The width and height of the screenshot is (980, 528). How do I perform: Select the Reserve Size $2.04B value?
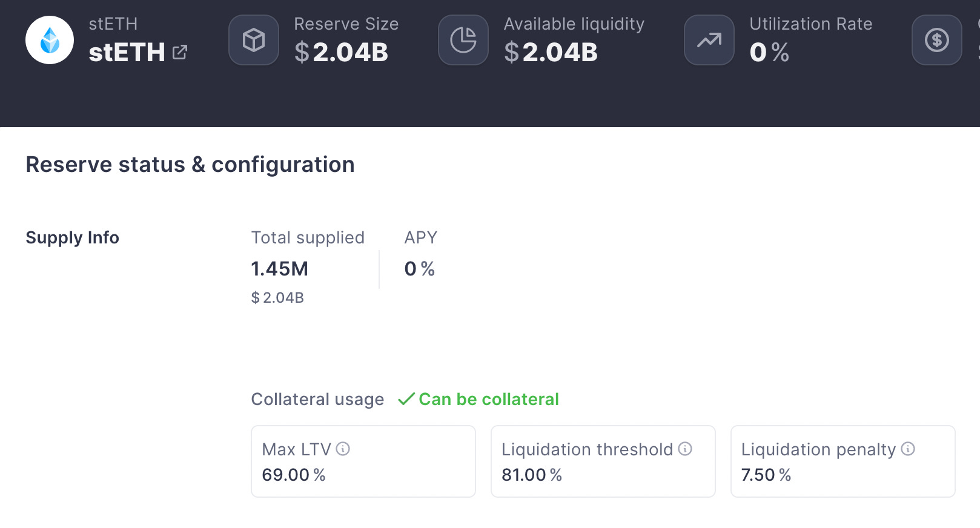341,52
